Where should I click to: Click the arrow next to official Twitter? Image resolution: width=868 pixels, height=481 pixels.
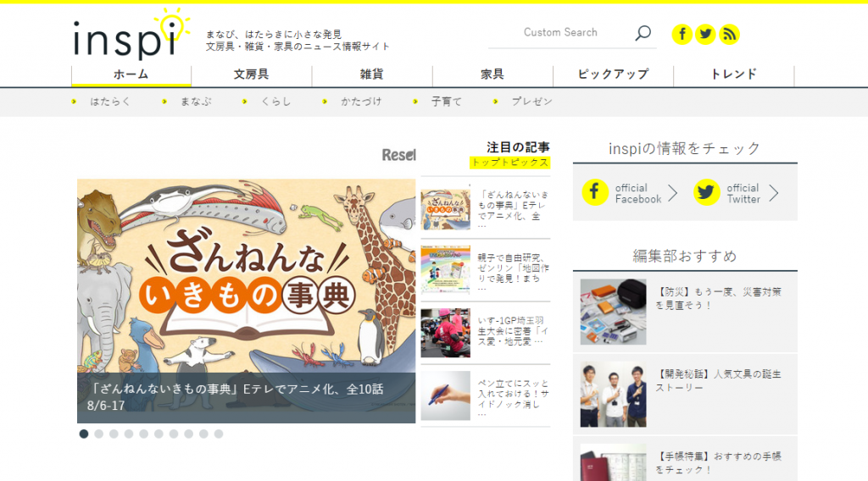[774, 193]
